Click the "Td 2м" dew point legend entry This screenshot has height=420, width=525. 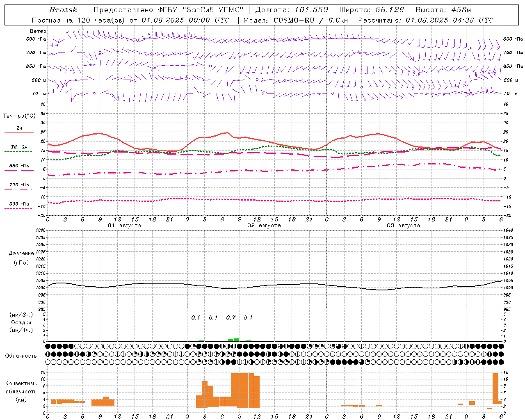pyautogui.click(x=19, y=147)
